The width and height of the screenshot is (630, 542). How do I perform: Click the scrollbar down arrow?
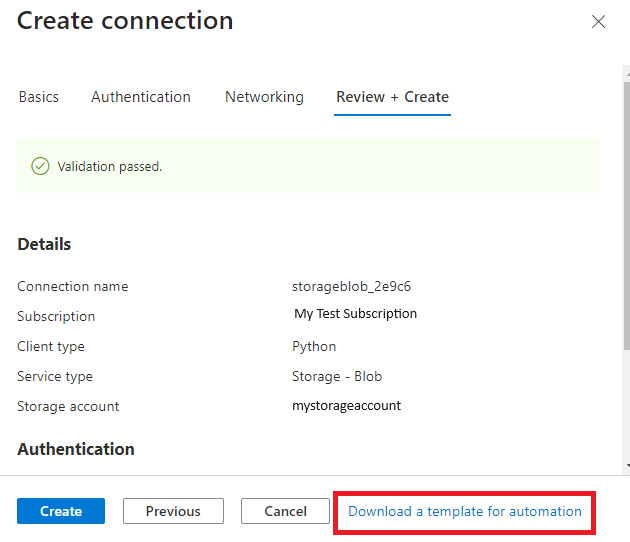click(628, 466)
